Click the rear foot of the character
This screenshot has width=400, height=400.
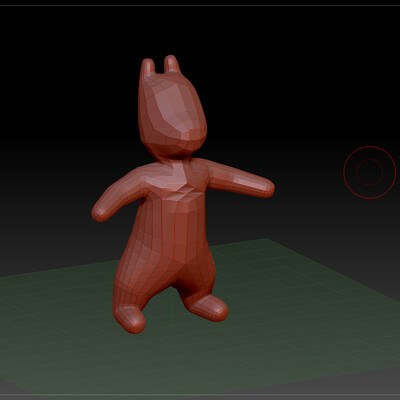(207, 308)
